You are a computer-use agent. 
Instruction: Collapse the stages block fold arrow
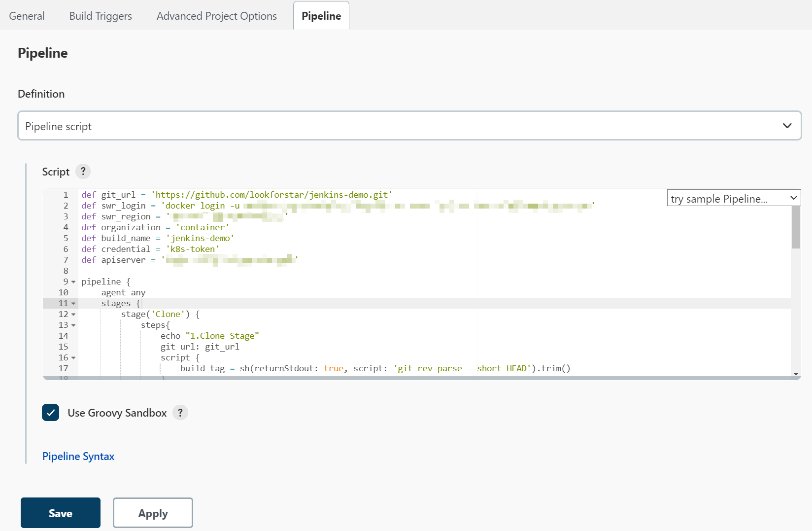click(73, 304)
